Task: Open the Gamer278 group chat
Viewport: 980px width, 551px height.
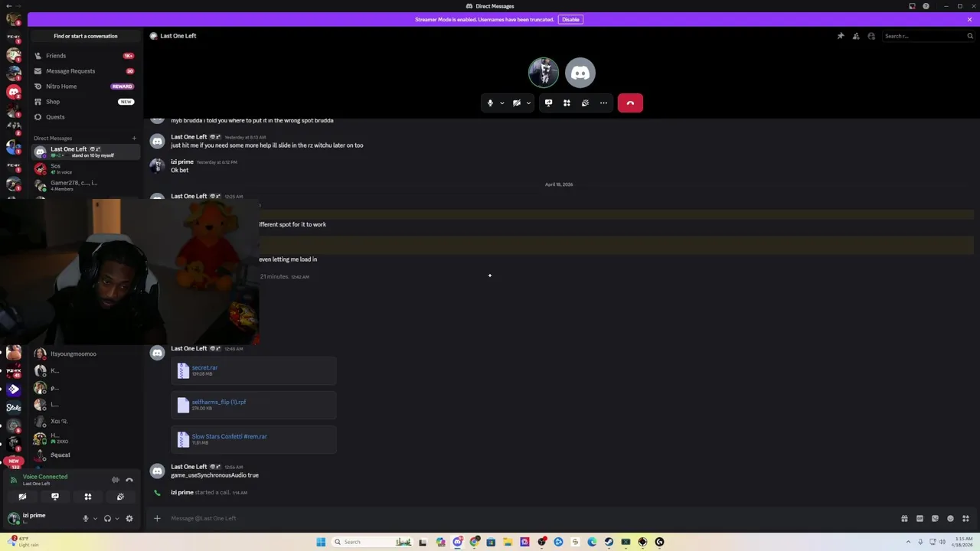Action: [85, 185]
